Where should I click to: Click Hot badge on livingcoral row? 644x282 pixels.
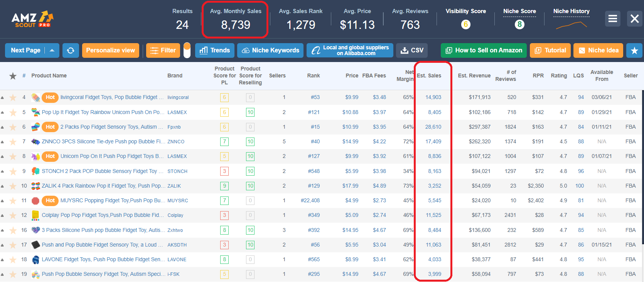point(50,97)
